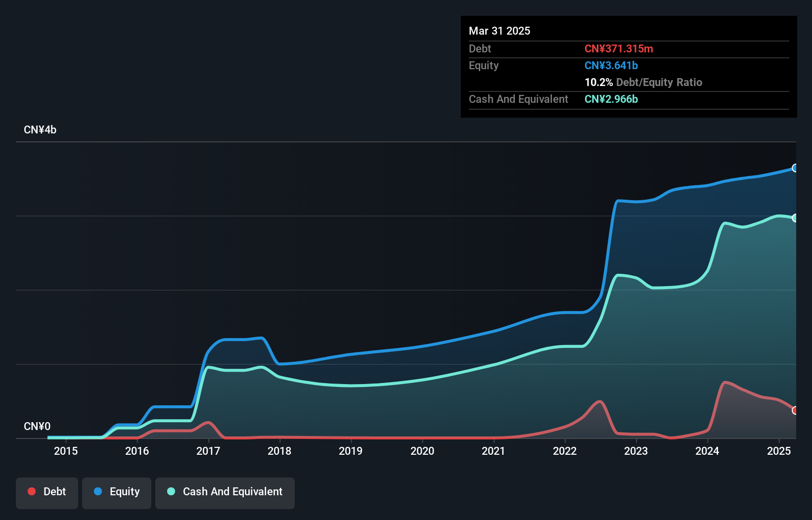Viewport: 812px width, 520px height.
Task: Click the 2024 x-axis label
Action: click(707, 451)
